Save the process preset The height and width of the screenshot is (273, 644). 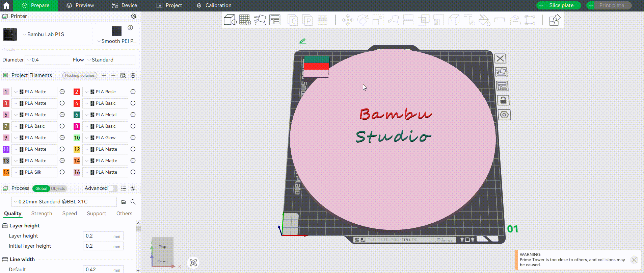124,202
